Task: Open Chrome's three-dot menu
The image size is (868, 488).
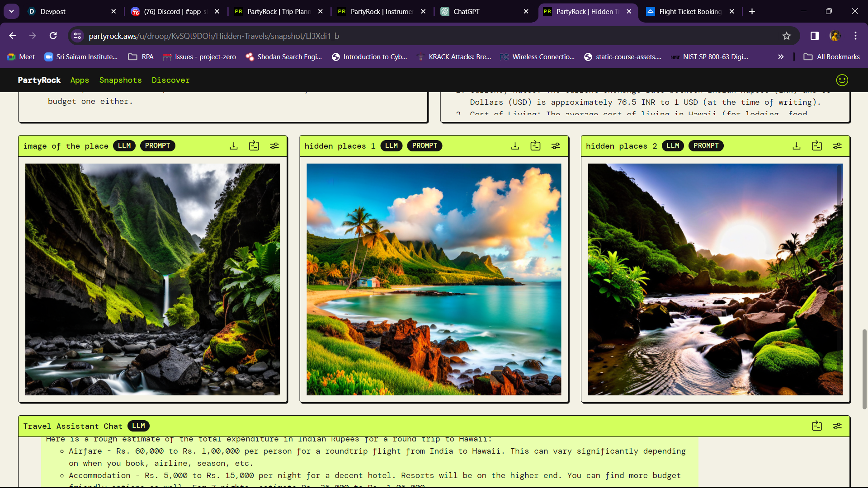Action: (855, 36)
